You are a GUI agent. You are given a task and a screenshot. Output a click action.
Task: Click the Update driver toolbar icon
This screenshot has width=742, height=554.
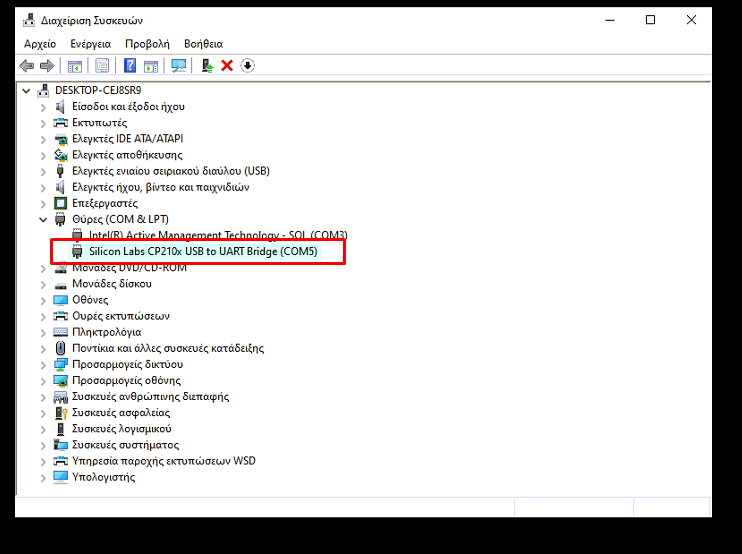(x=207, y=66)
